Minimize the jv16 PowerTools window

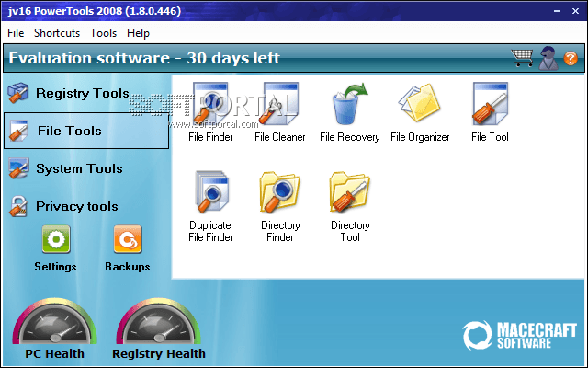click(558, 11)
